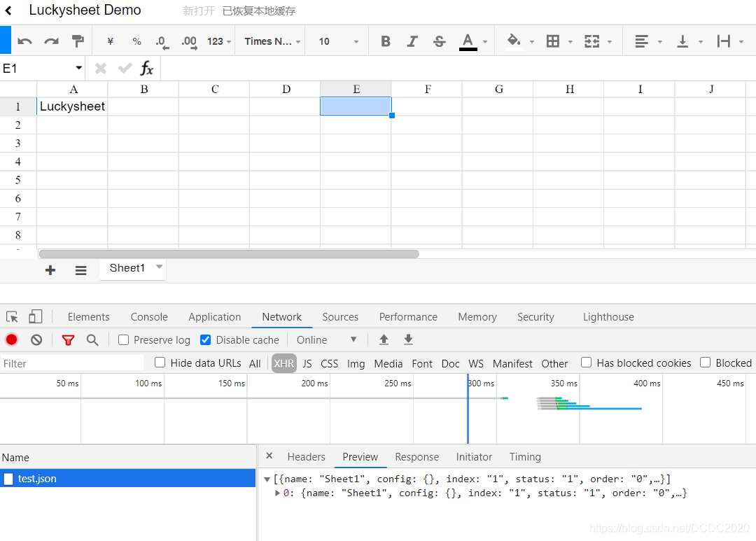Open the Response tab
The width and height of the screenshot is (756, 541).
[416, 456]
